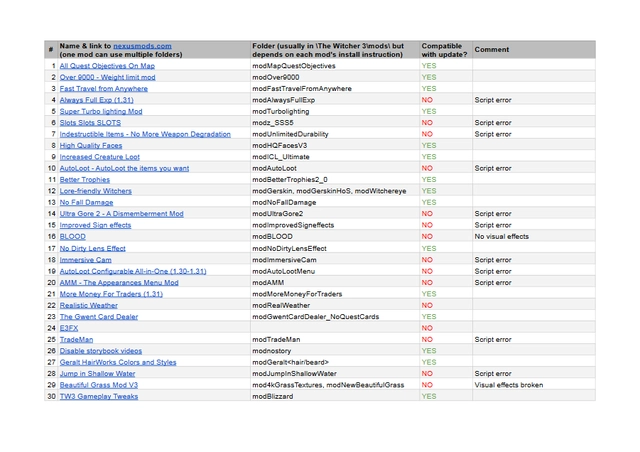Open Lore-friendly Witchers link
The width and height of the screenshot is (640, 452).
[95, 191]
